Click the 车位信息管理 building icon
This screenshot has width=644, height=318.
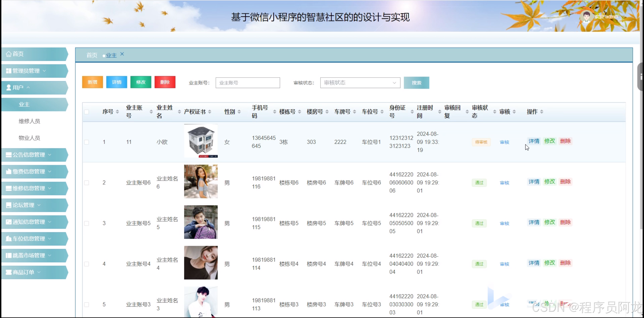pos(9,239)
